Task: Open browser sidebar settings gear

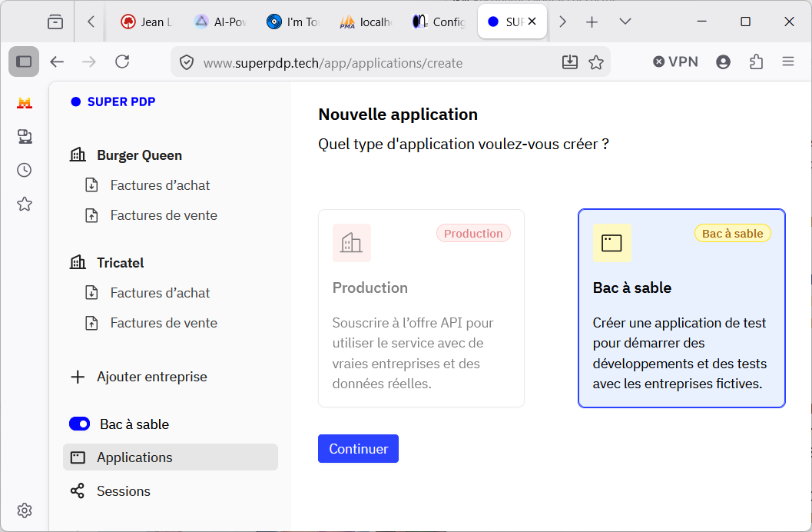Action: 25,510
